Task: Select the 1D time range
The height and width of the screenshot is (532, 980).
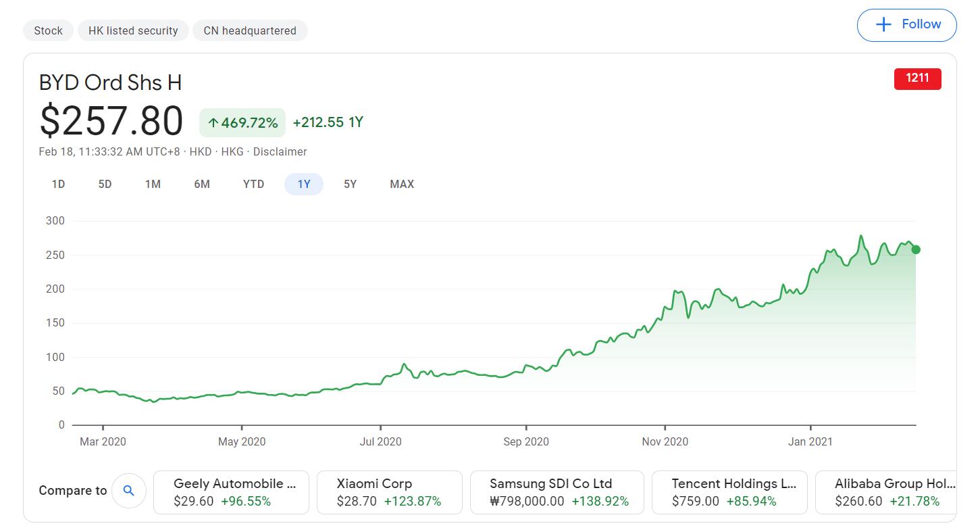Action: click(59, 184)
